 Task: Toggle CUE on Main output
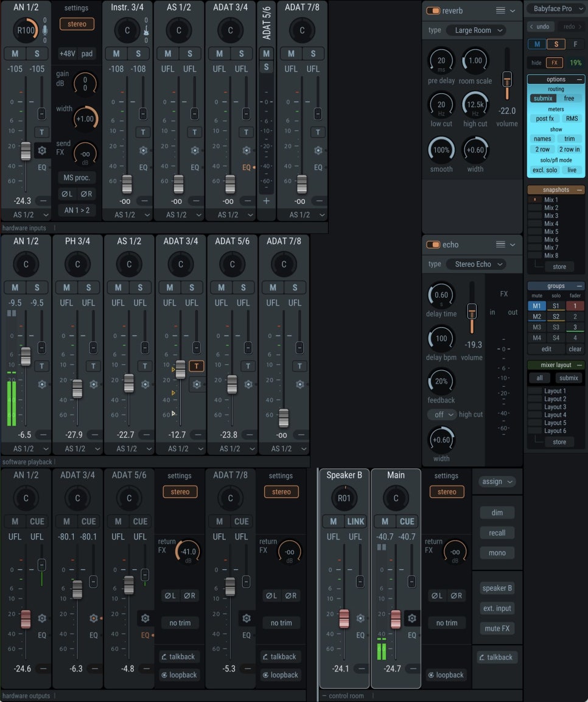point(407,522)
